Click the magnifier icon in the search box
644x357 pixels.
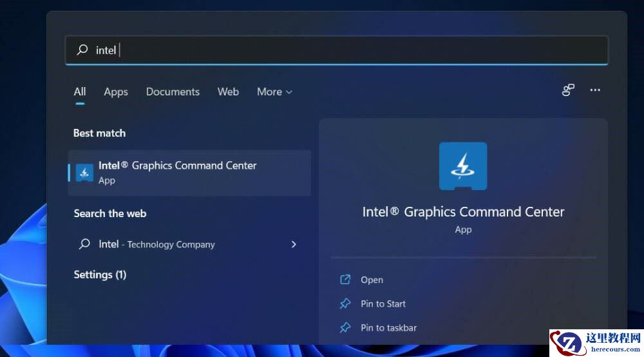tap(82, 50)
